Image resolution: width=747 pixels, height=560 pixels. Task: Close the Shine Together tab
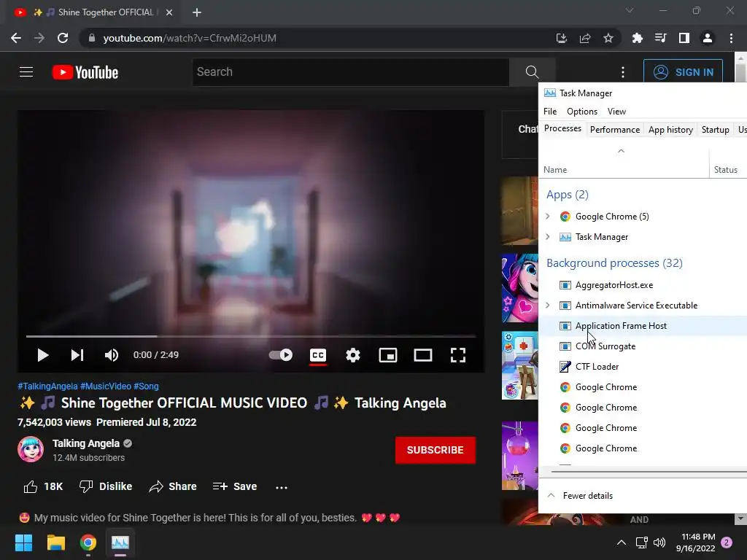click(x=169, y=12)
